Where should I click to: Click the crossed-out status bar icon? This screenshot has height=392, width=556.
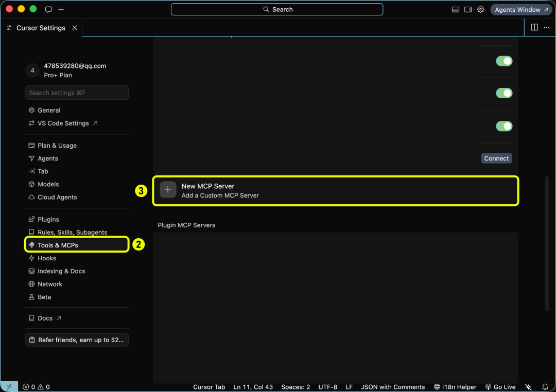pos(528,387)
